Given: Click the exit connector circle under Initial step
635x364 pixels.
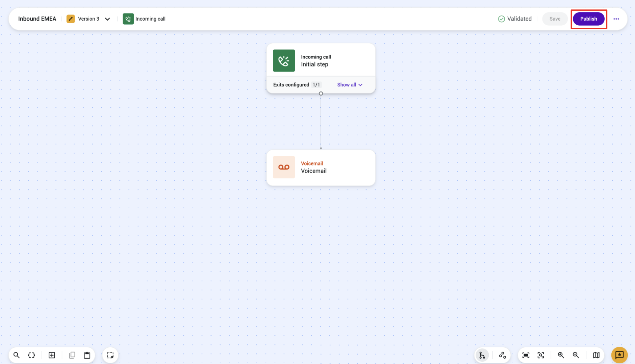Looking at the screenshot, I should click(321, 94).
